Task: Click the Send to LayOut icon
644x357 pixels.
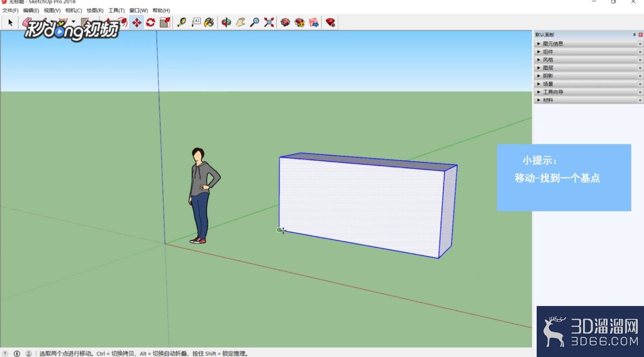Action: click(x=313, y=23)
